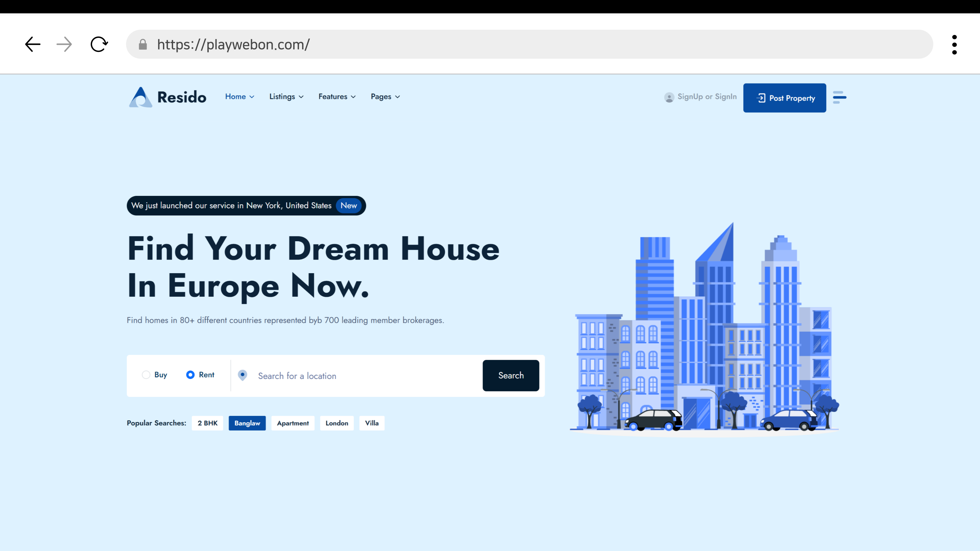Go back with the browser back arrow
980x551 pixels.
click(33, 44)
